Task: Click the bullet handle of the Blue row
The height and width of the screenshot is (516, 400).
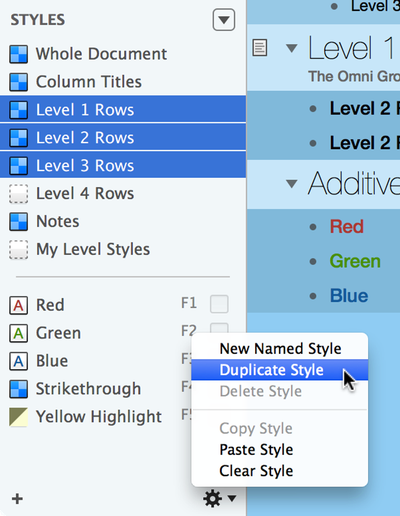Action: point(313,296)
